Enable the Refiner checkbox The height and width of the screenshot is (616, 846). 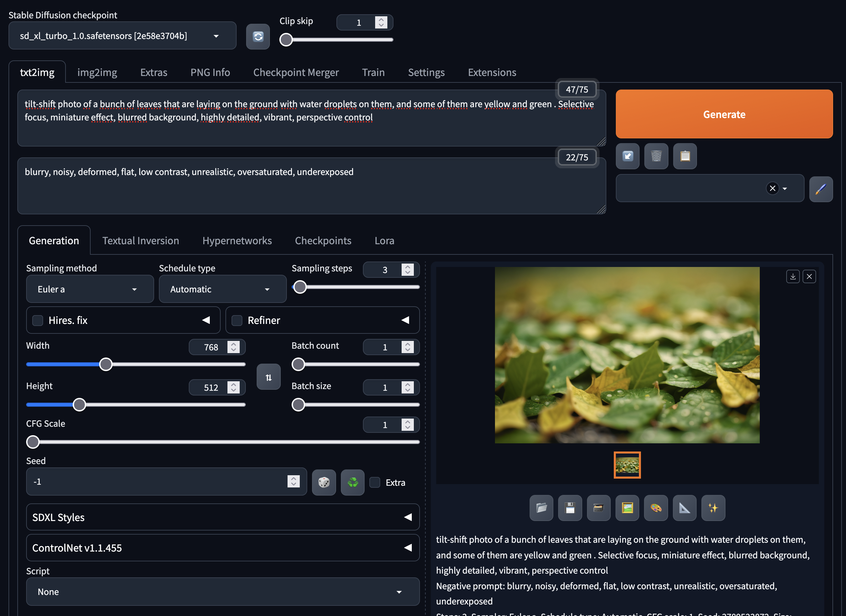click(237, 320)
